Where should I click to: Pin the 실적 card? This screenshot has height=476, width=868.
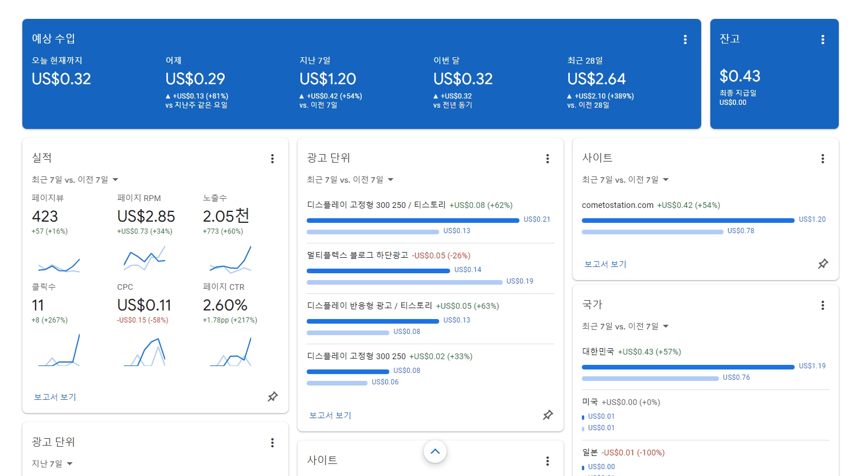[273, 396]
